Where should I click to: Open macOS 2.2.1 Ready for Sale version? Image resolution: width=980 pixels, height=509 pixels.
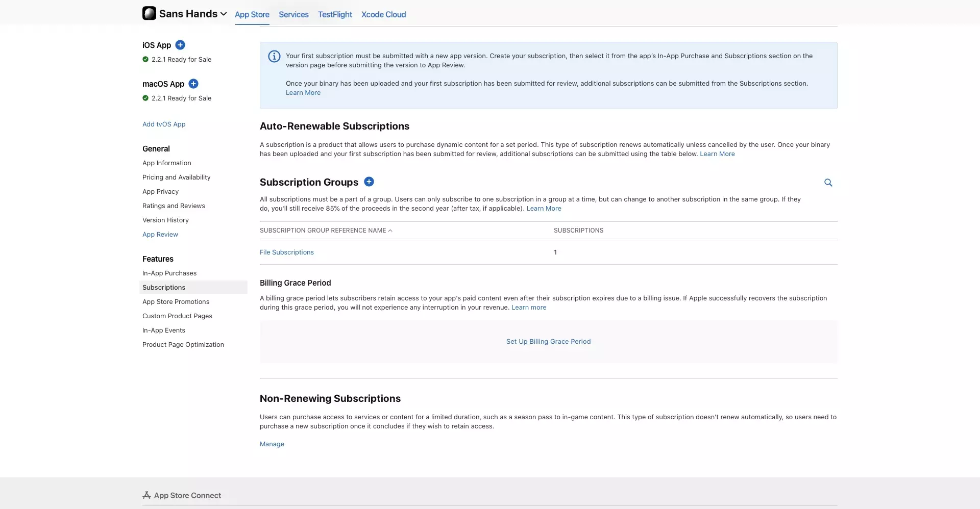click(x=181, y=98)
